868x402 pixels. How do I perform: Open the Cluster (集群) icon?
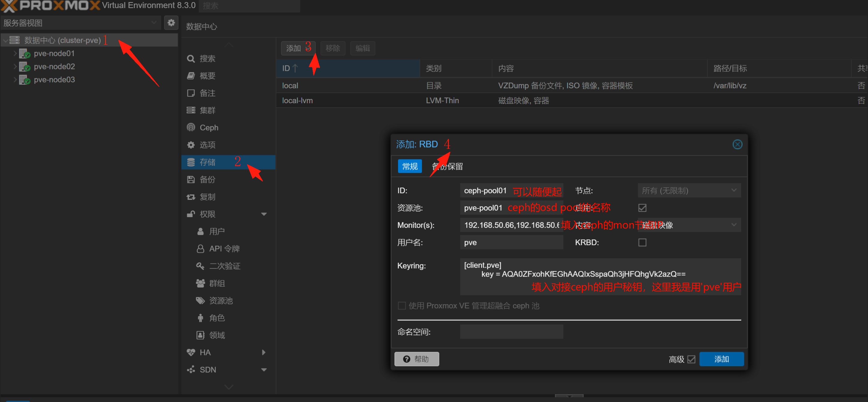[191, 110]
